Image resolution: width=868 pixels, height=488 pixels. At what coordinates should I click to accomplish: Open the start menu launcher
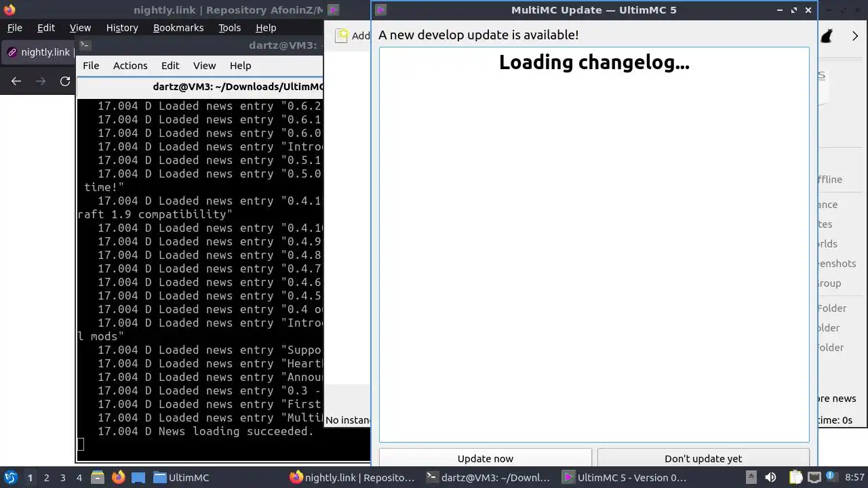point(10,477)
